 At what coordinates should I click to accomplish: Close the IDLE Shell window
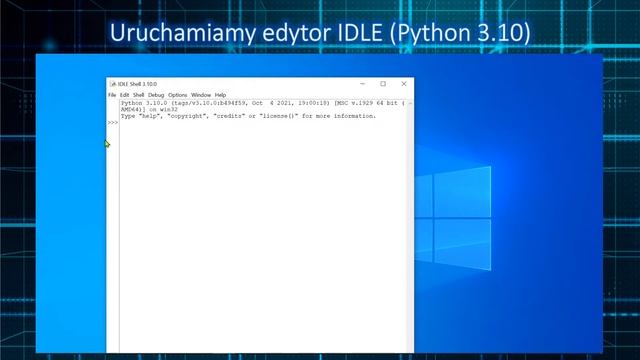click(404, 84)
